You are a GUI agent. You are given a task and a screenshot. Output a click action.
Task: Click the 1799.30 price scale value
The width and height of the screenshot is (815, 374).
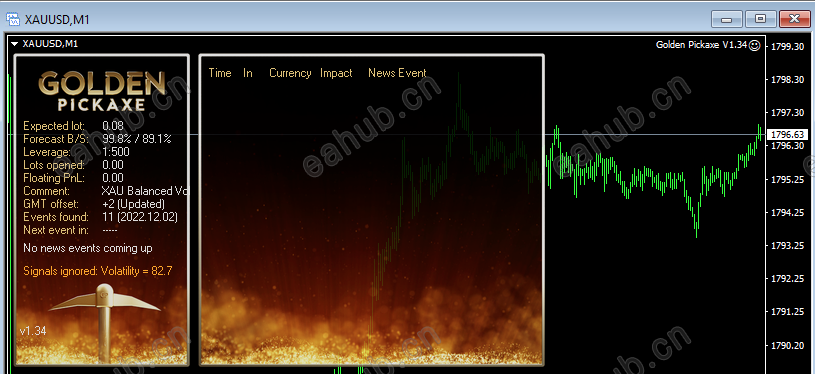(x=788, y=46)
